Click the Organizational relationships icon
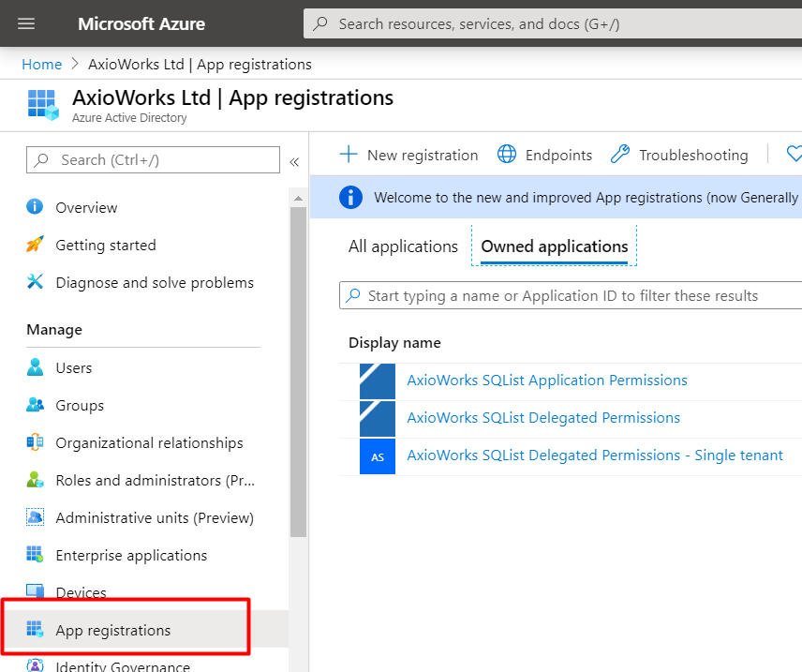 35,442
